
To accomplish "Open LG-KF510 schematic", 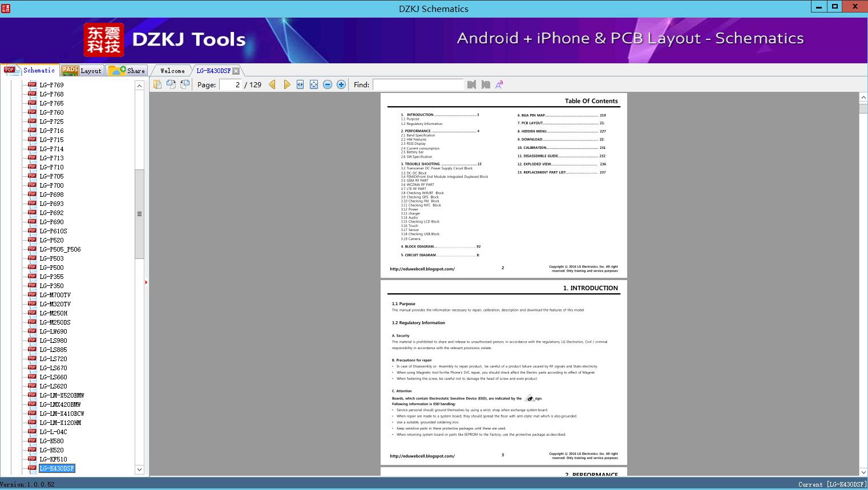I will pos(53,459).
